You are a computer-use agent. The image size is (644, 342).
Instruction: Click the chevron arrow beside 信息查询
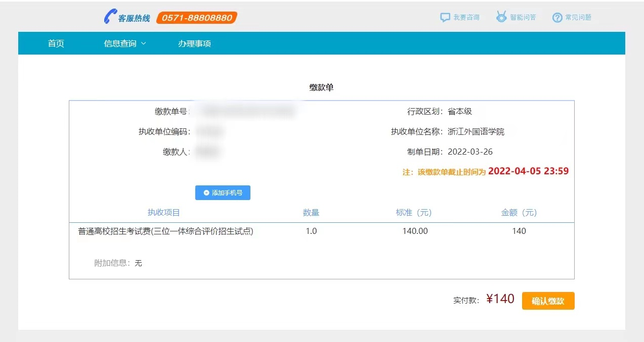coord(143,44)
